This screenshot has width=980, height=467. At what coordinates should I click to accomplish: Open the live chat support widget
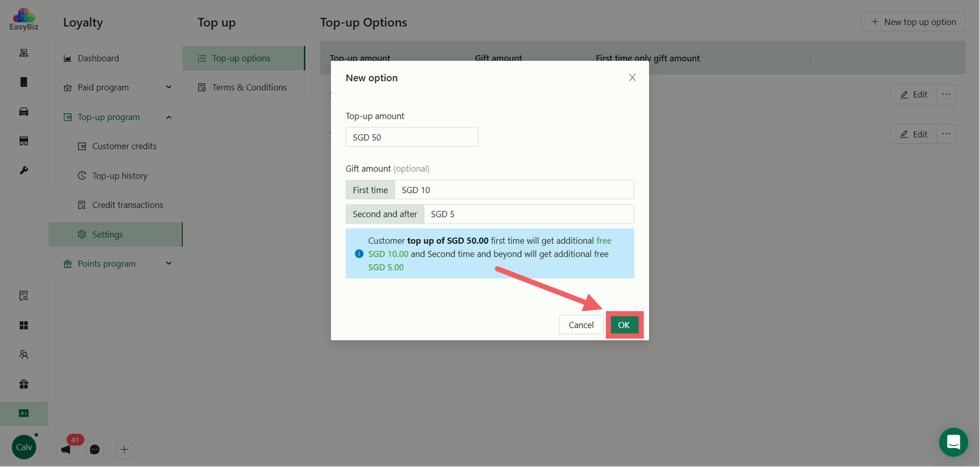point(954,442)
